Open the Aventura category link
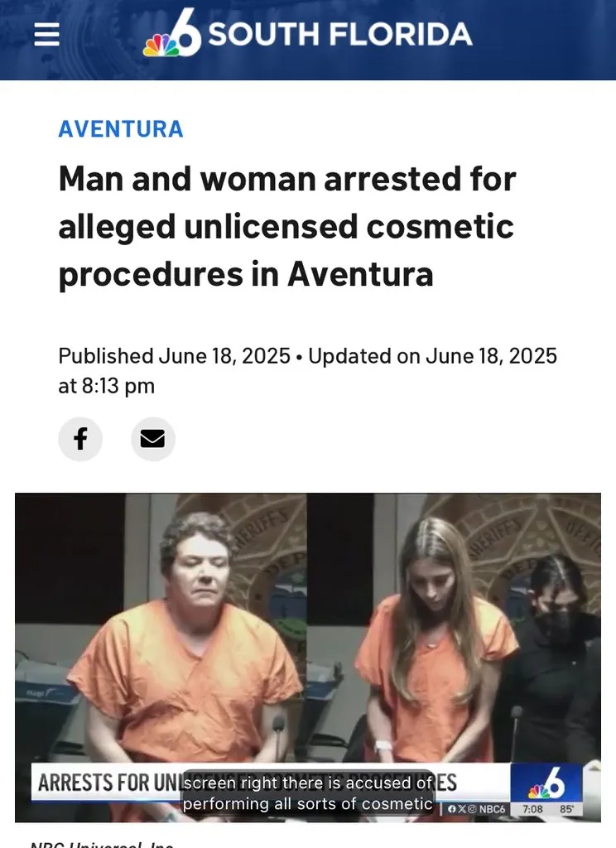Image resolution: width=616 pixels, height=848 pixels. click(121, 128)
